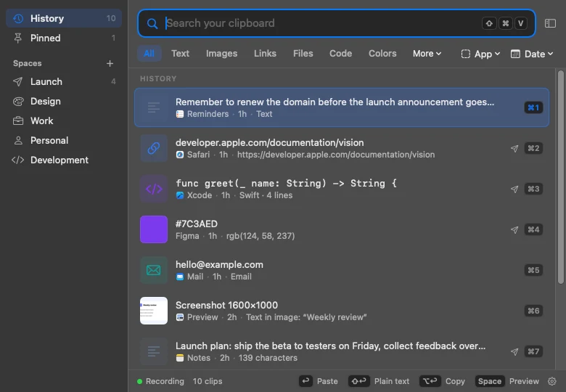Click the ⌘3 shortcut badge

point(533,189)
